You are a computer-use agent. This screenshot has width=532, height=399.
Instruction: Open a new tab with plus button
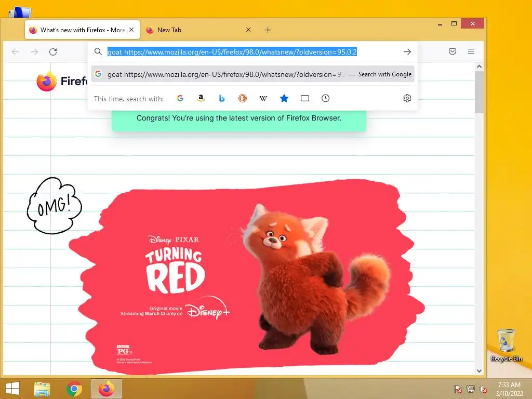(268, 30)
